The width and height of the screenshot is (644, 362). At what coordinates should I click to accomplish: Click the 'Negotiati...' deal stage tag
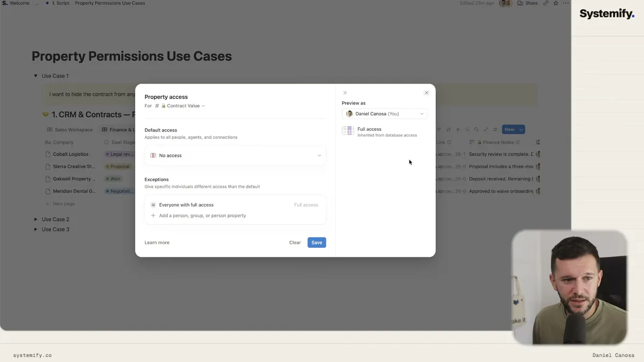(120, 191)
